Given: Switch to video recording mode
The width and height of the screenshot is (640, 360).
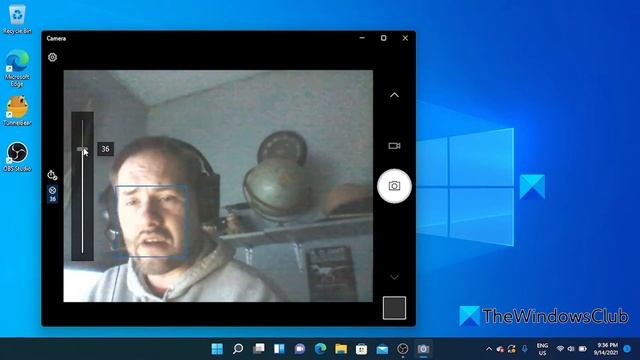Looking at the screenshot, I should pyautogui.click(x=394, y=146).
